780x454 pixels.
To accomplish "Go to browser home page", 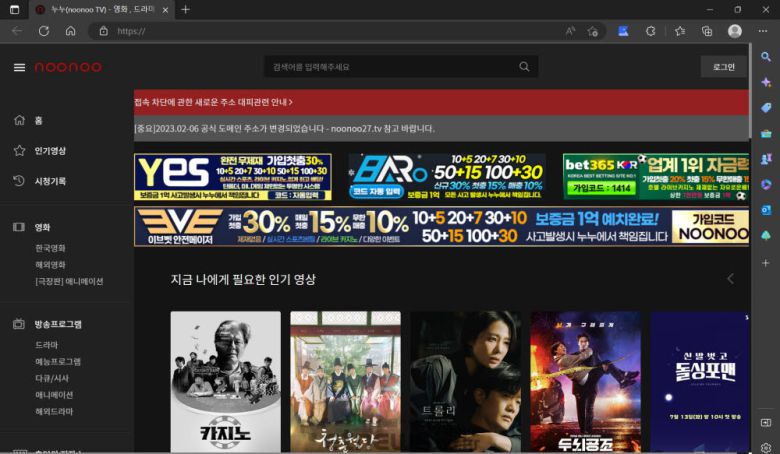I will point(71,31).
